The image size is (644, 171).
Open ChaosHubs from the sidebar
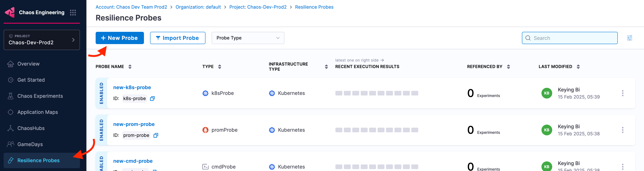point(31,128)
